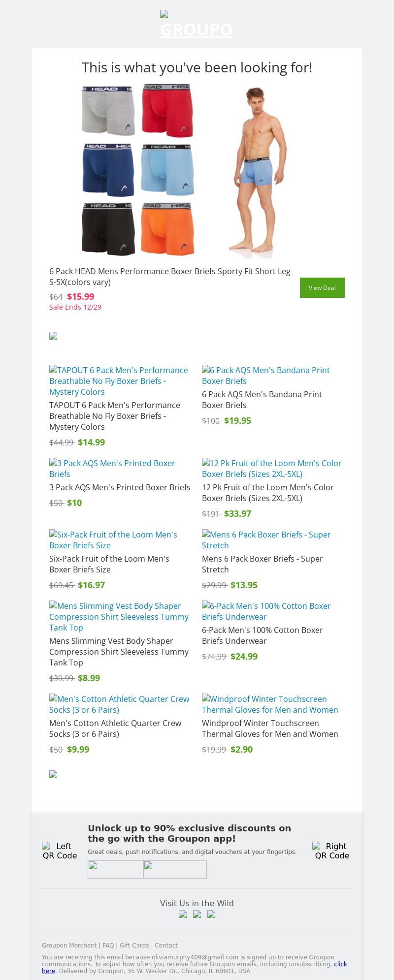Go to Gift Cards in the footer

click(x=134, y=945)
